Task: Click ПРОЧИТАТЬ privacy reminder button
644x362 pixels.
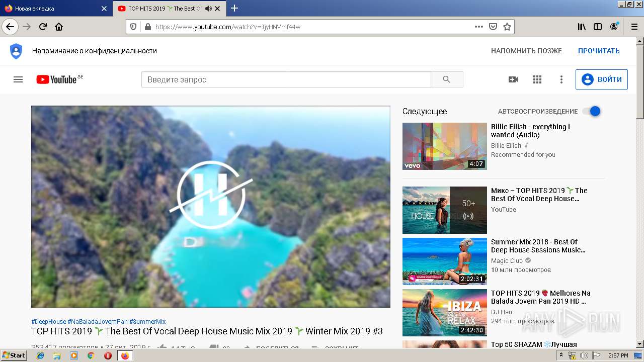Action: tap(599, 51)
